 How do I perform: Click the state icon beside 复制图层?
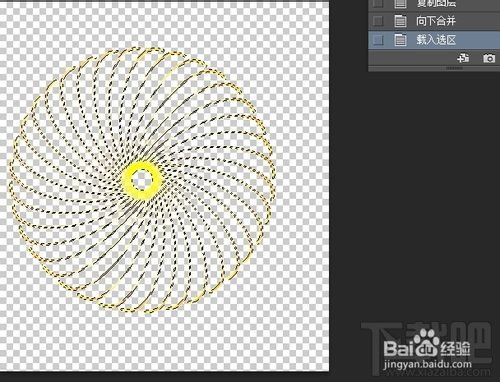pyautogui.click(x=400, y=4)
